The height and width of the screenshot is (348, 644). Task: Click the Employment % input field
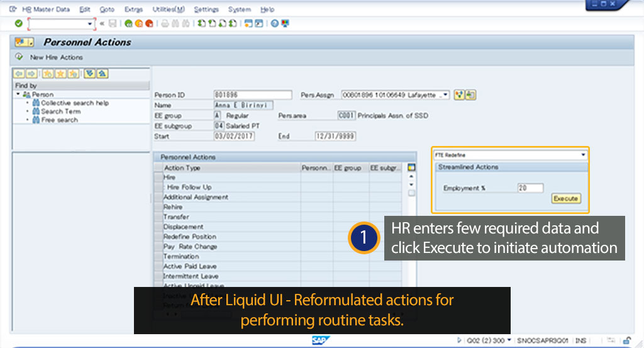click(530, 188)
